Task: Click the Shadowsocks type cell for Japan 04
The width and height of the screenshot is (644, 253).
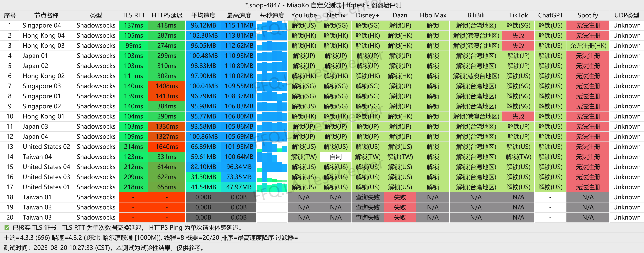Action: pos(96,136)
